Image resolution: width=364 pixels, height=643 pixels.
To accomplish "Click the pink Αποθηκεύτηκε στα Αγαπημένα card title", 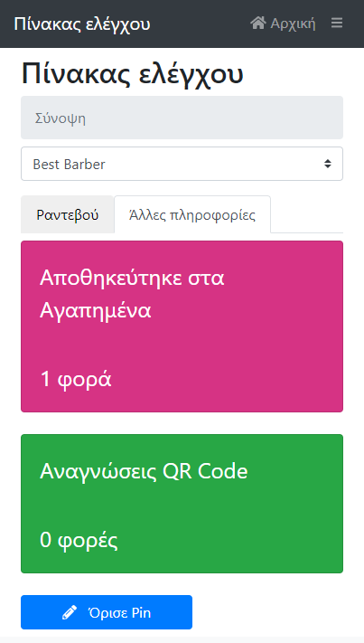I will tap(132, 294).
